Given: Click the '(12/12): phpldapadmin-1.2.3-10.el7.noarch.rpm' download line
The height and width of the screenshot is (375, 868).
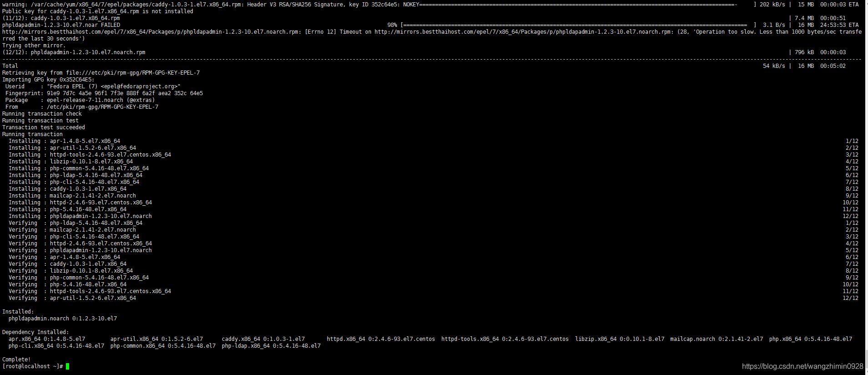Looking at the screenshot, I should [424, 52].
